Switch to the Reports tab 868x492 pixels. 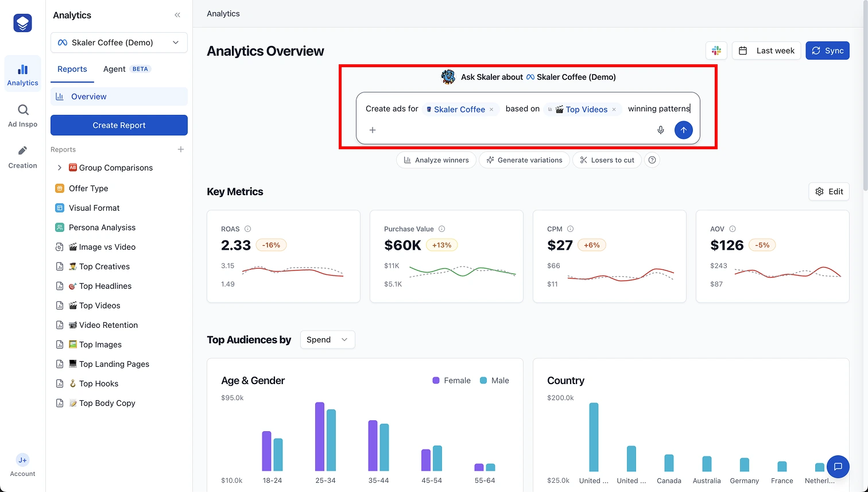(72, 69)
